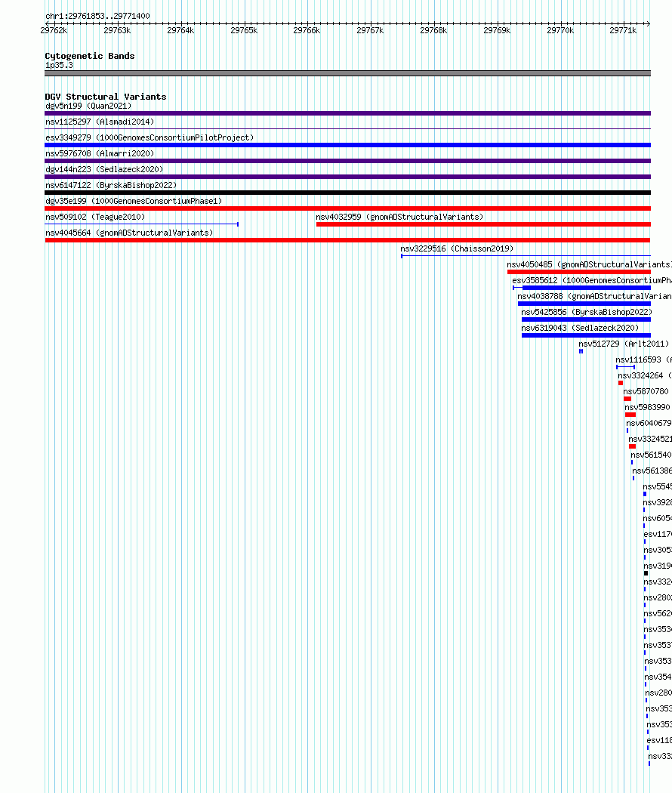Click the red bar under nsv4050485
The image size is (672, 793).
[x=579, y=272]
